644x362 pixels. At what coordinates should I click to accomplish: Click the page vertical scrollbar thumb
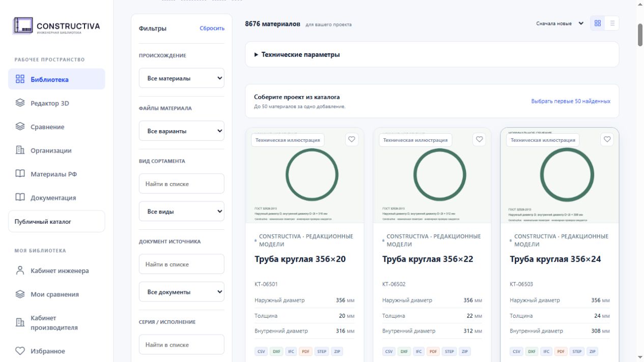(640, 35)
